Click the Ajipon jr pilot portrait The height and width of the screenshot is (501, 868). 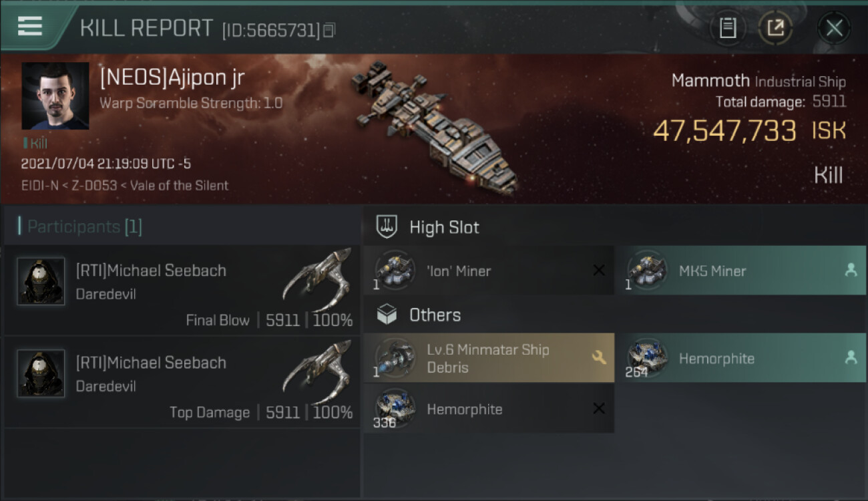[55, 96]
